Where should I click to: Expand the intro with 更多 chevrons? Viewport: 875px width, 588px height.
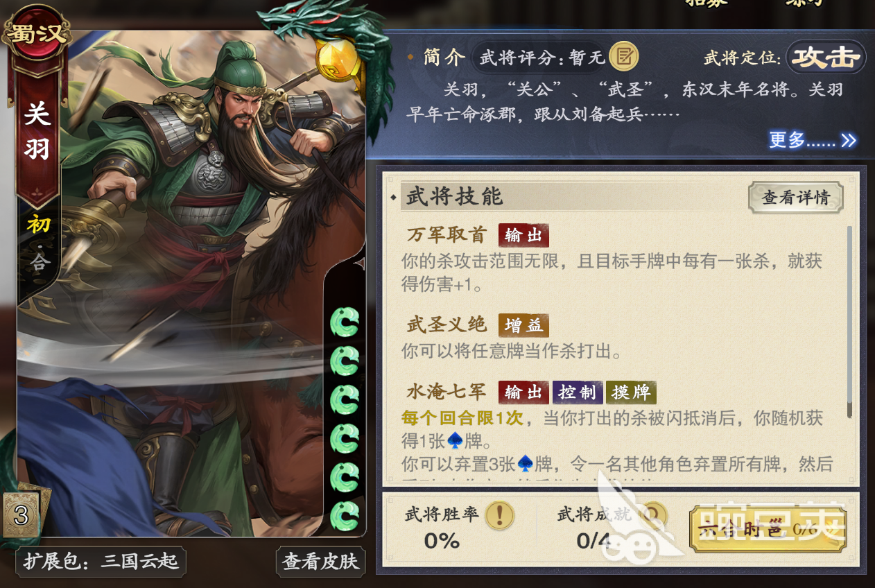[813, 141]
